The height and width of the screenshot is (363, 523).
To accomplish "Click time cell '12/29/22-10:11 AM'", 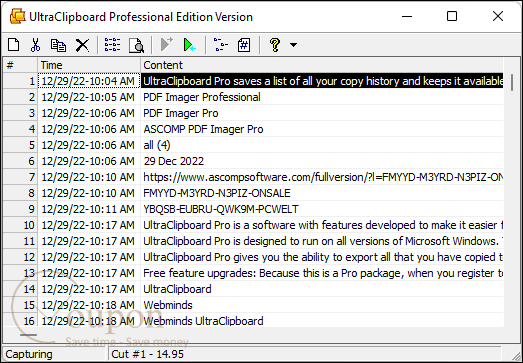I will coord(89,209).
